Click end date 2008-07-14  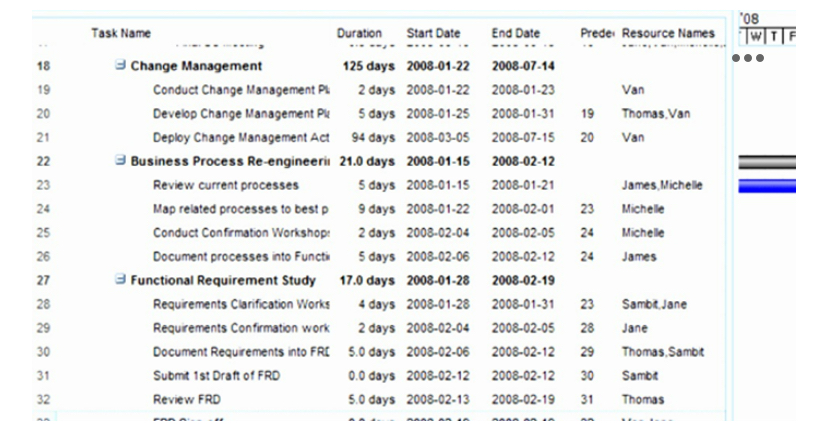pos(523,66)
